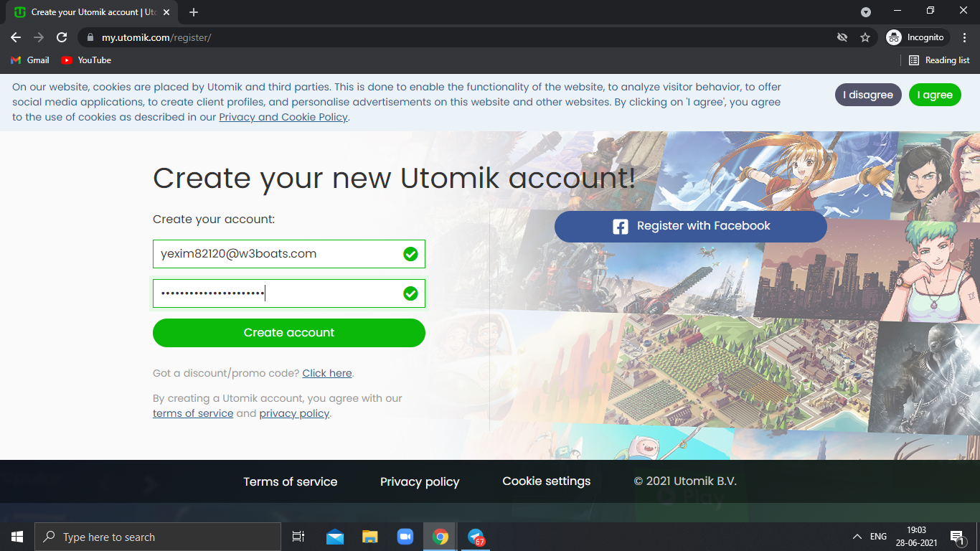
Task: Reload the Utomik register page
Action: tap(62, 37)
